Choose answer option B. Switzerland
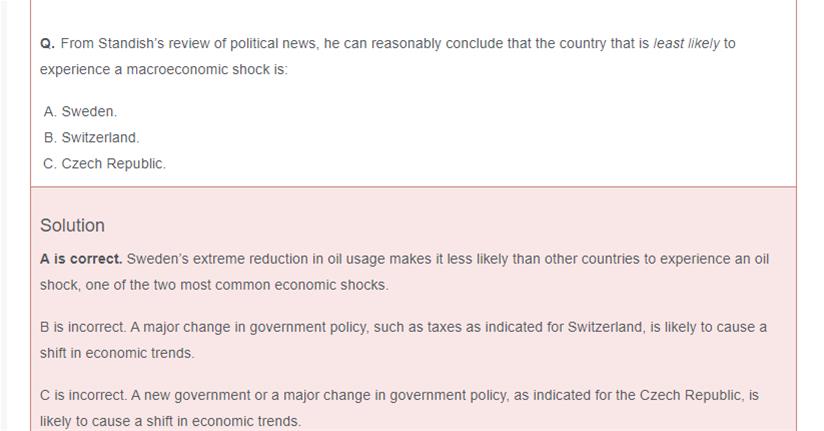Screen dimensions: 824x431 [91, 138]
